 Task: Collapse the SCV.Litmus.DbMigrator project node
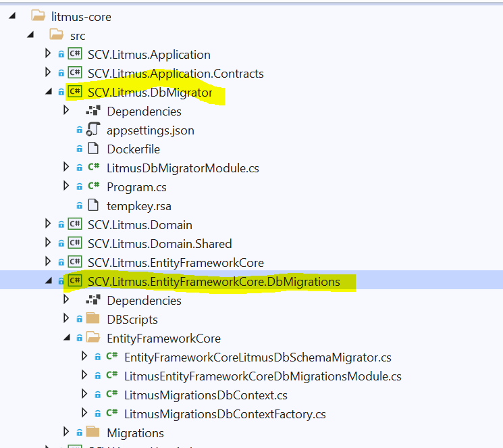point(47,93)
